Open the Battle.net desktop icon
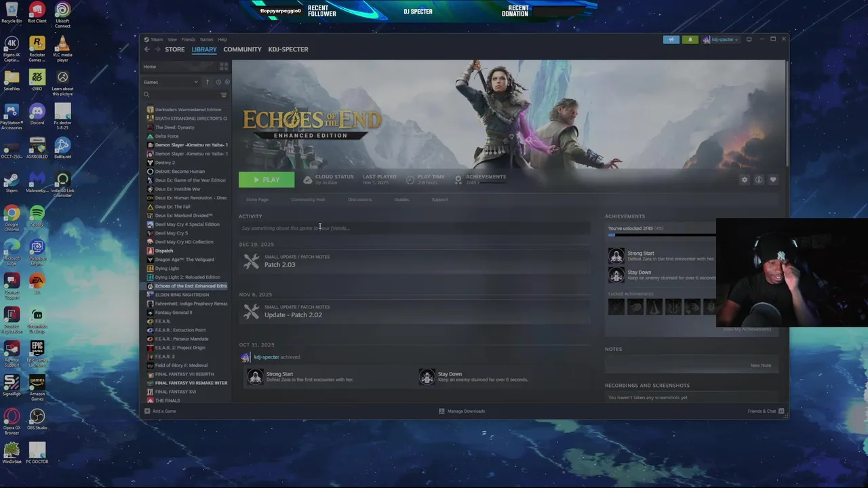868x488 pixels. pyautogui.click(x=62, y=148)
